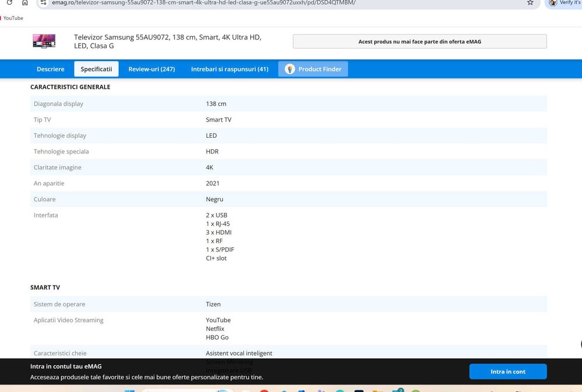
Task: Select the Tizen value
Action: pyautogui.click(x=213, y=305)
